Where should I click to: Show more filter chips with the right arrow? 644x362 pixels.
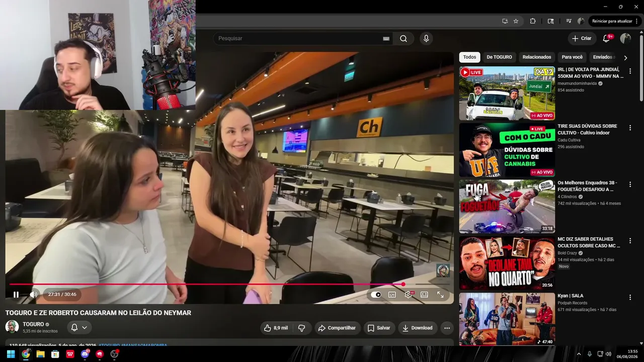click(x=625, y=58)
